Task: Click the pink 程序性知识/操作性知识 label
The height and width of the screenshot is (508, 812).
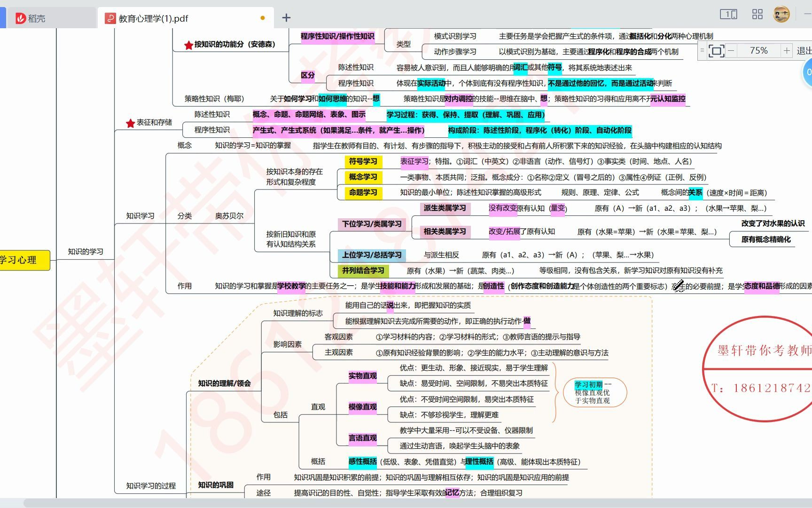Action: [x=337, y=36]
